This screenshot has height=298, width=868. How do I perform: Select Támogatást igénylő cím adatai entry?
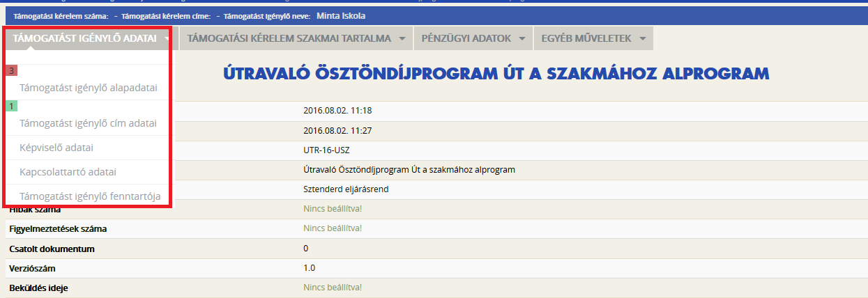(89, 123)
